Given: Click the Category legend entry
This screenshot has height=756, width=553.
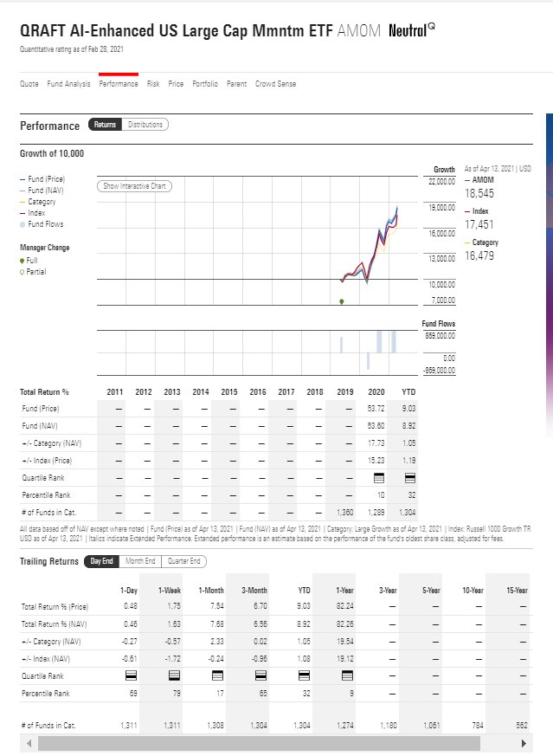Looking at the screenshot, I should click(37, 202).
